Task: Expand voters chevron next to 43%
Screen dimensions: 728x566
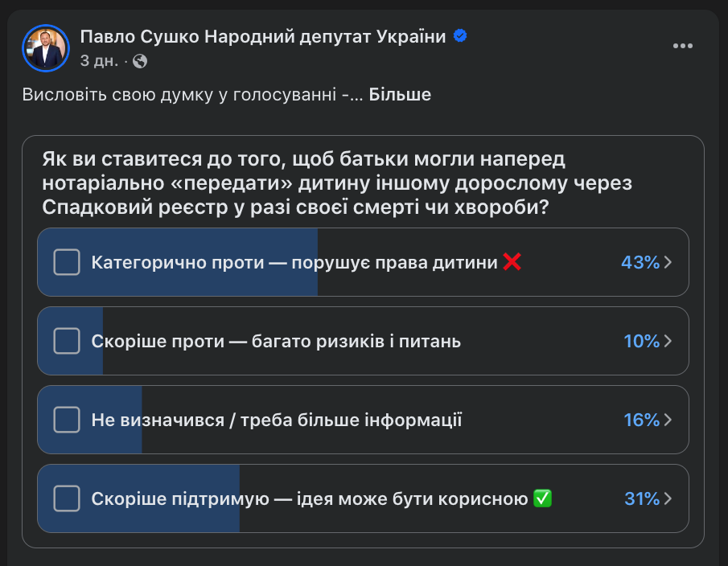Action: tap(668, 262)
